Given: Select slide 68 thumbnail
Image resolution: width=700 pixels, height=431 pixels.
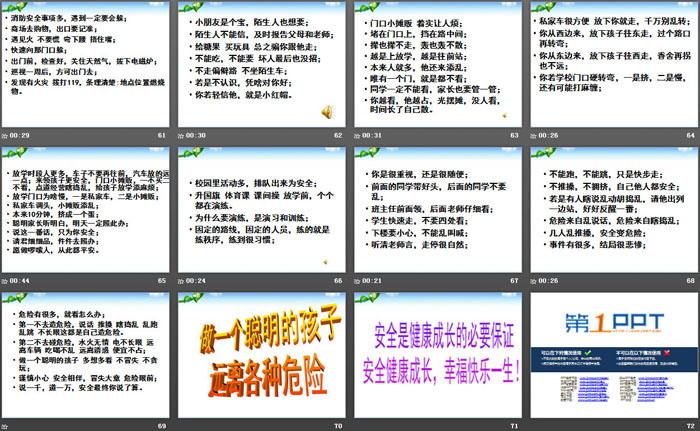Looking at the screenshot, I should [610, 209].
